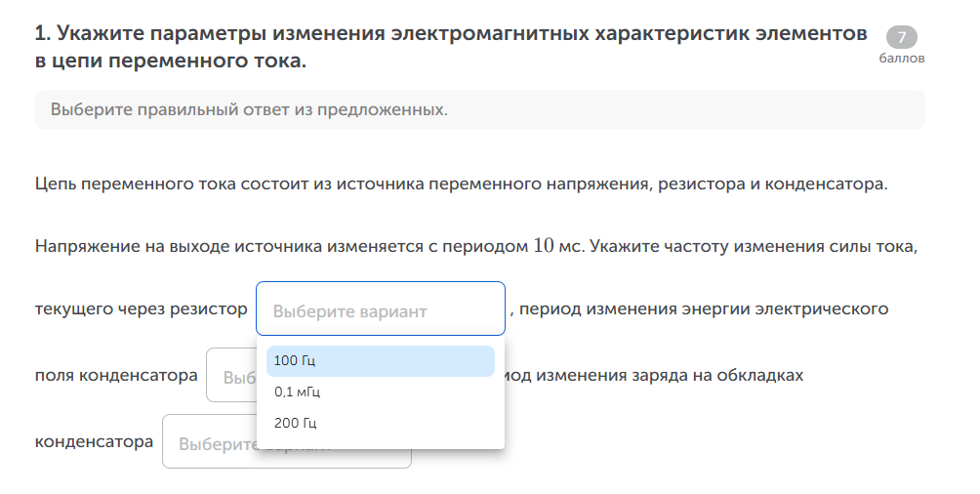This screenshot has height=494, width=980.
Task: Click the sentence beginning "Цепь переменного тока состоит"
Action: (x=461, y=185)
